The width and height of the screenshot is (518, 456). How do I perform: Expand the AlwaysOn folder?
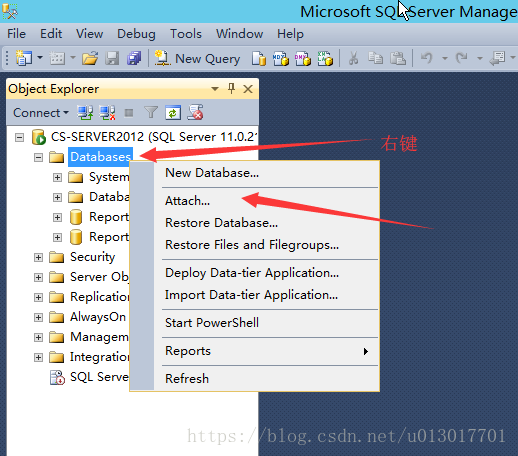pyautogui.click(x=39, y=317)
